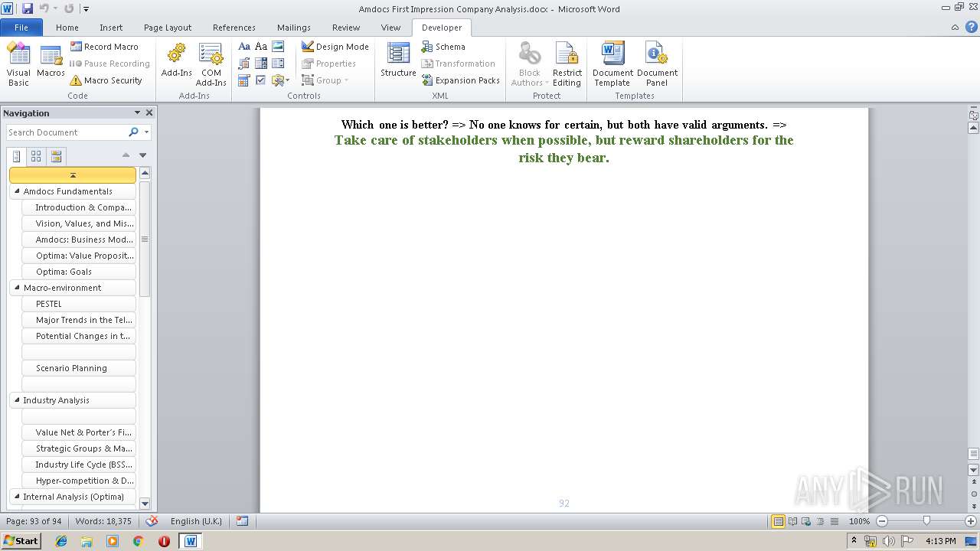Viewport: 980px width, 551px height.
Task: Go to PESTEL heading
Action: [79, 304]
